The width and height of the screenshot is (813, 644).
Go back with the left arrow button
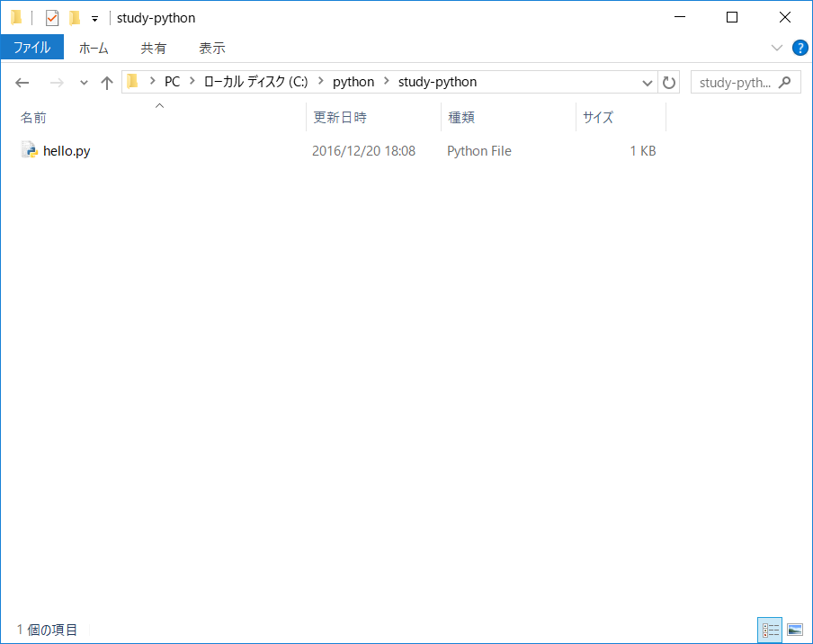pyautogui.click(x=22, y=83)
